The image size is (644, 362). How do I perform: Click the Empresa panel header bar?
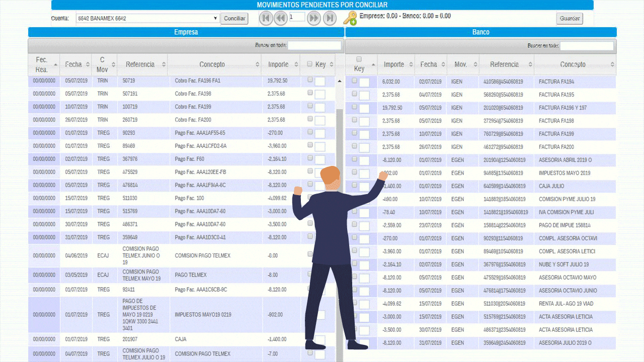[x=186, y=32]
